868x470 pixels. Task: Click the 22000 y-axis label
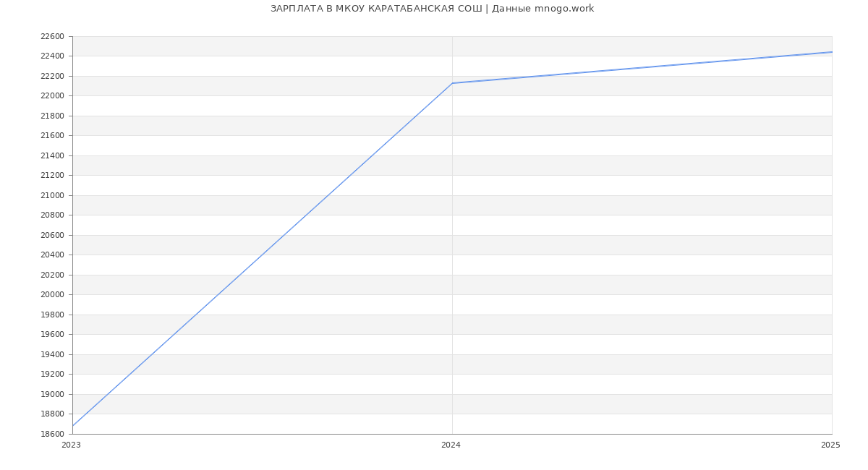coord(52,96)
